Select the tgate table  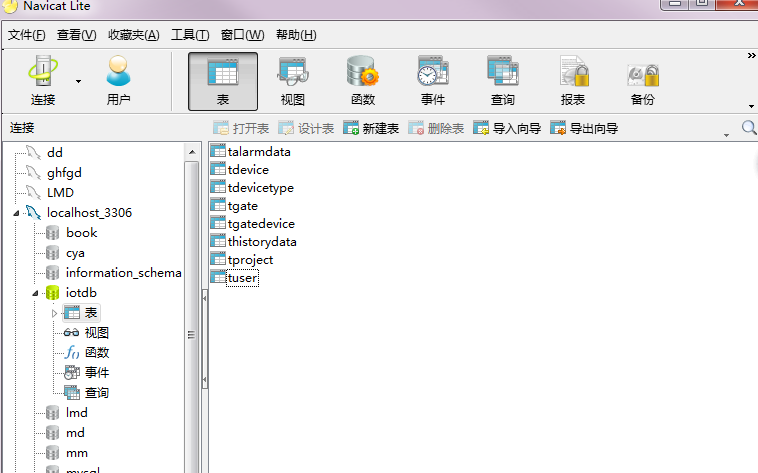pos(243,206)
